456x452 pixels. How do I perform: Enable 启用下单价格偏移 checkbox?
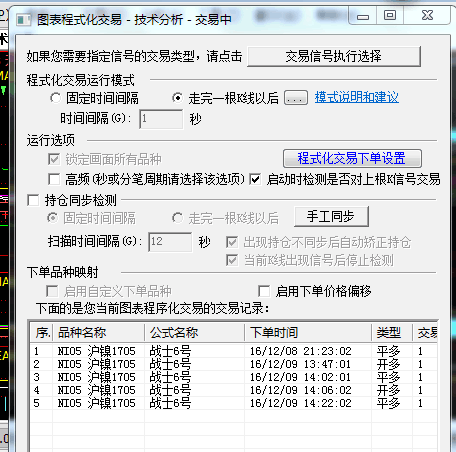pyautogui.click(x=264, y=291)
